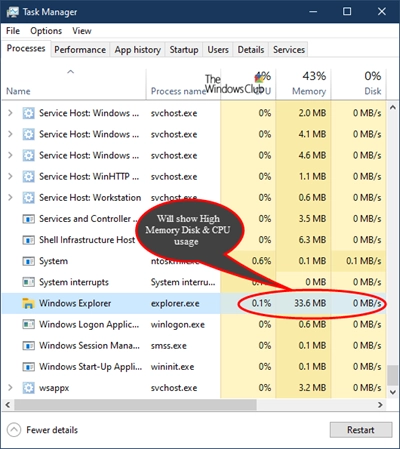Open the Options menu
This screenshot has width=400, height=449.
46,31
